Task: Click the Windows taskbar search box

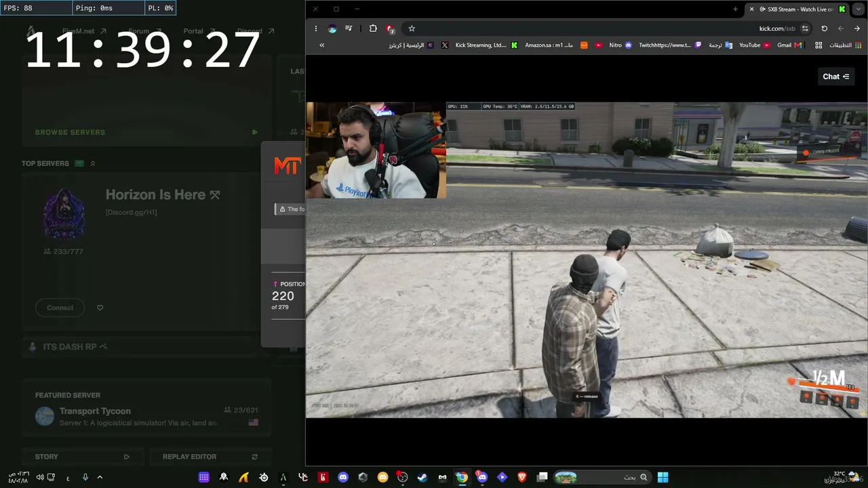Action: pos(601,477)
